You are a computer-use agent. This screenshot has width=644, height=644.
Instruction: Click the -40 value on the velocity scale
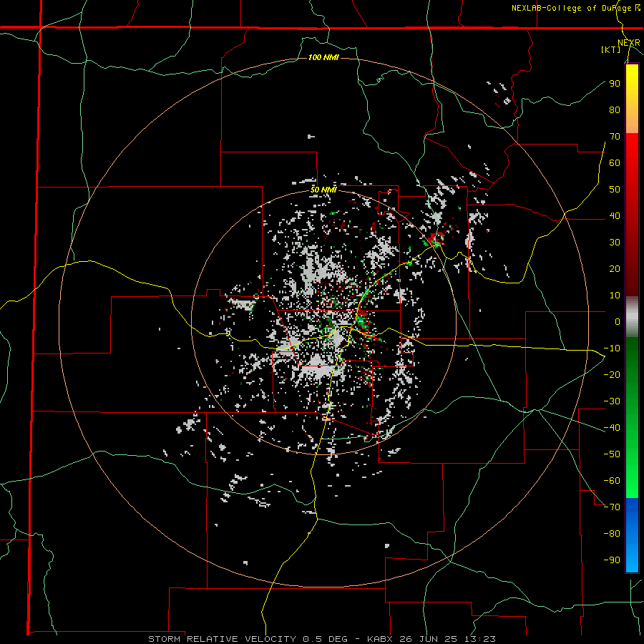click(x=612, y=428)
